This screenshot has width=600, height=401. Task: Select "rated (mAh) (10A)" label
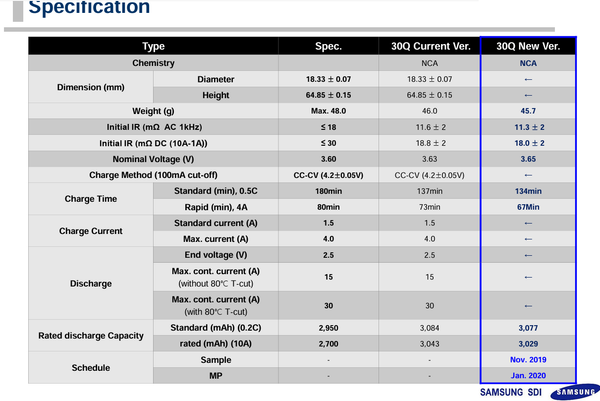pyautogui.click(x=216, y=344)
